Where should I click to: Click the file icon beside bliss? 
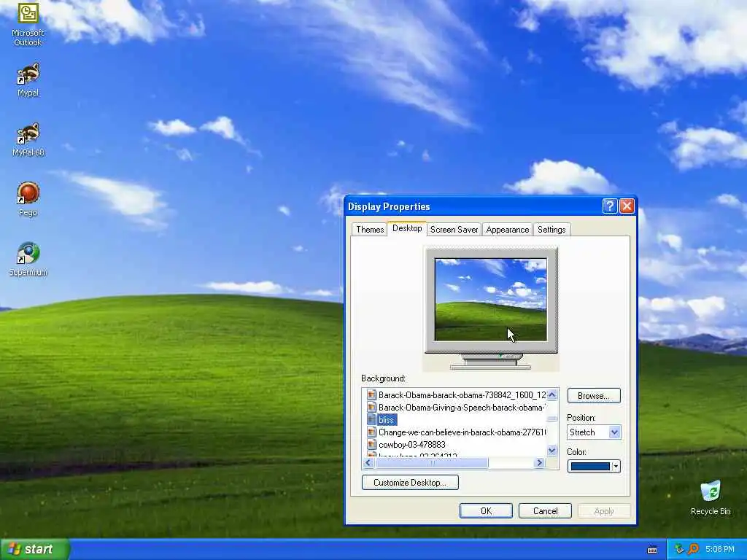[371, 419]
